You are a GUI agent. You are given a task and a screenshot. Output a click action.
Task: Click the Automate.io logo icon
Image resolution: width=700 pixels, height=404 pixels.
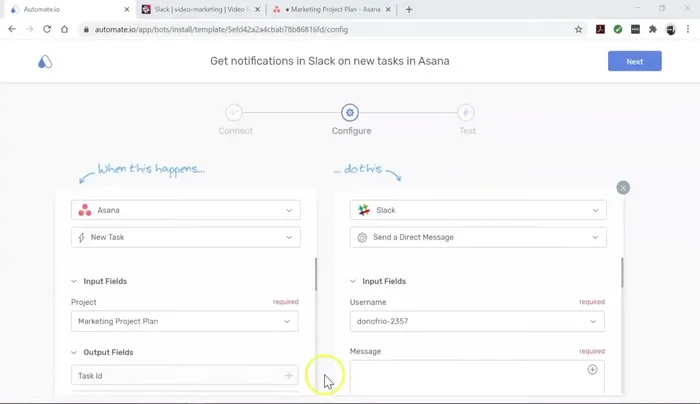point(45,61)
